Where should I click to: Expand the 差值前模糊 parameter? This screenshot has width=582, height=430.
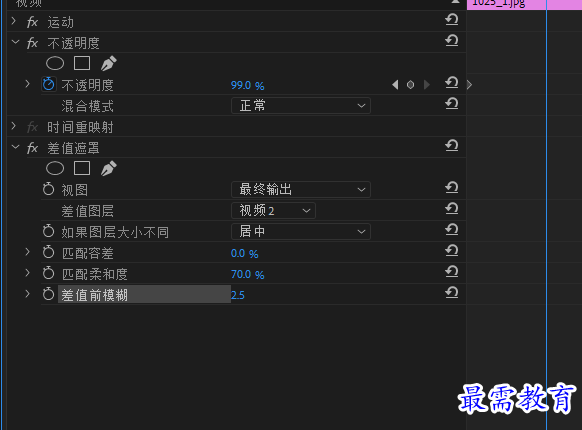click(x=27, y=294)
